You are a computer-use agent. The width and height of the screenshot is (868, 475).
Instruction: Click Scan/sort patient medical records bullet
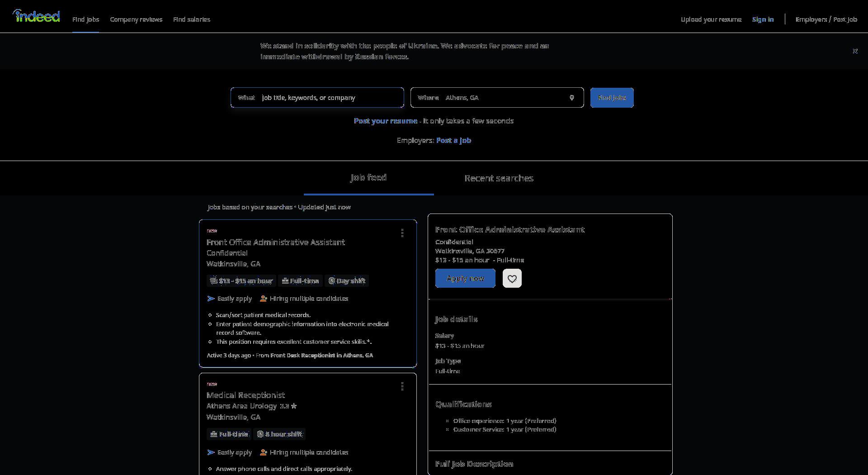(263, 315)
